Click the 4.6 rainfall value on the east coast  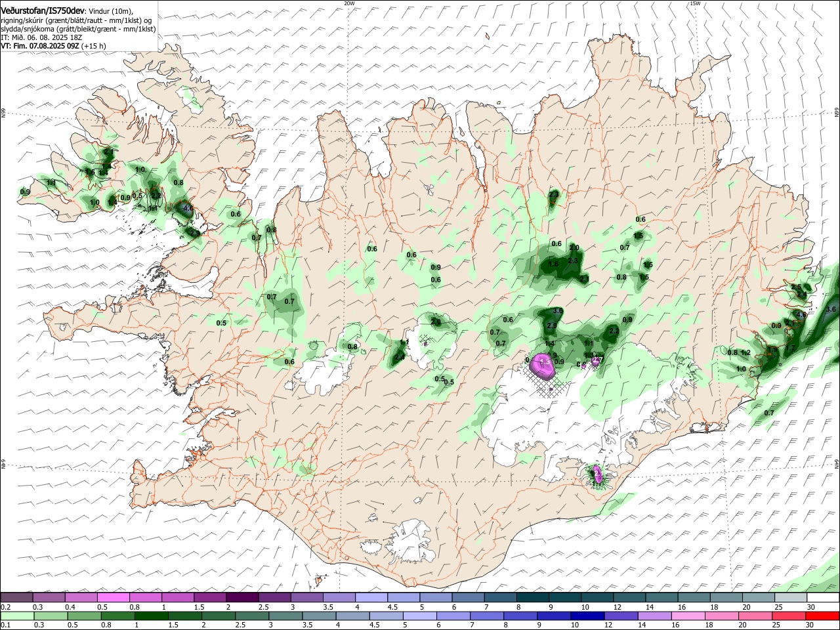[x=801, y=315]
